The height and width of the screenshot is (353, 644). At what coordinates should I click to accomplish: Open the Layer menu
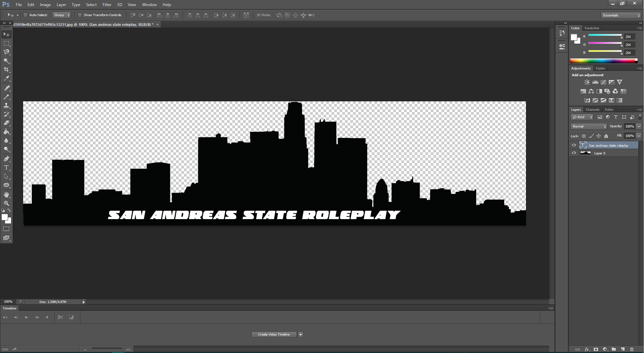click(x=61, y=5)
